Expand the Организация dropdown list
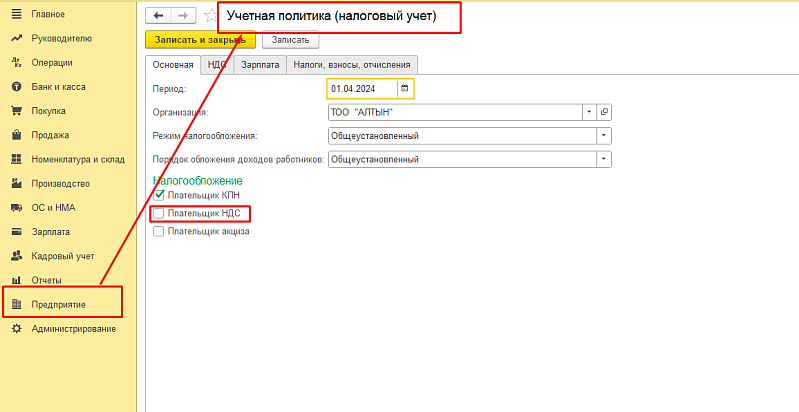 (590, 112)
